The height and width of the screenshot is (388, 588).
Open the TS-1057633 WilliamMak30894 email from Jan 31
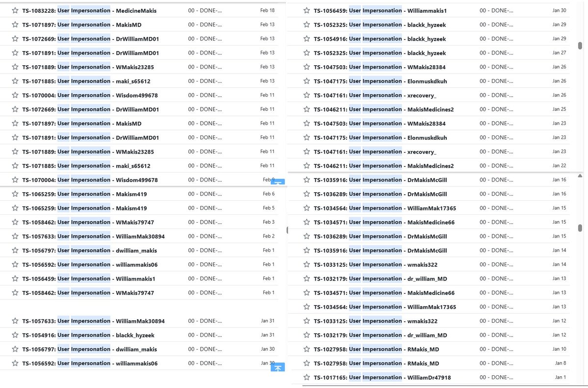(x=139, y=321)
